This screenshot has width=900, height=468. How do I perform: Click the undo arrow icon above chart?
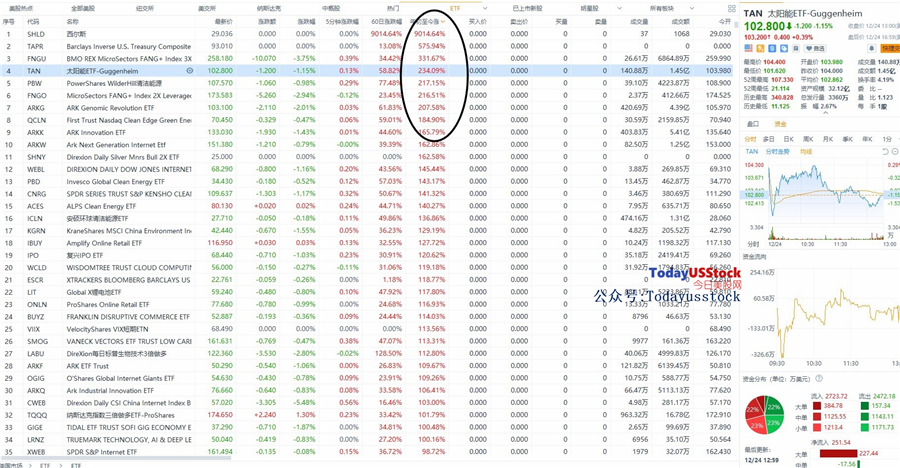coord(885,152)
